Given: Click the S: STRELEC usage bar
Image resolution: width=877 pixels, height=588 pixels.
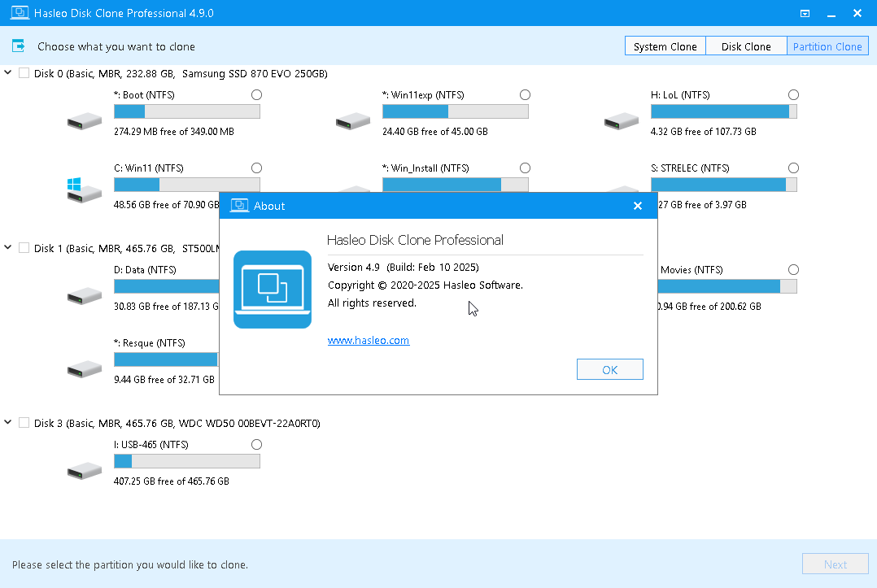Looking at the screenshot, I should coord(724,185).
